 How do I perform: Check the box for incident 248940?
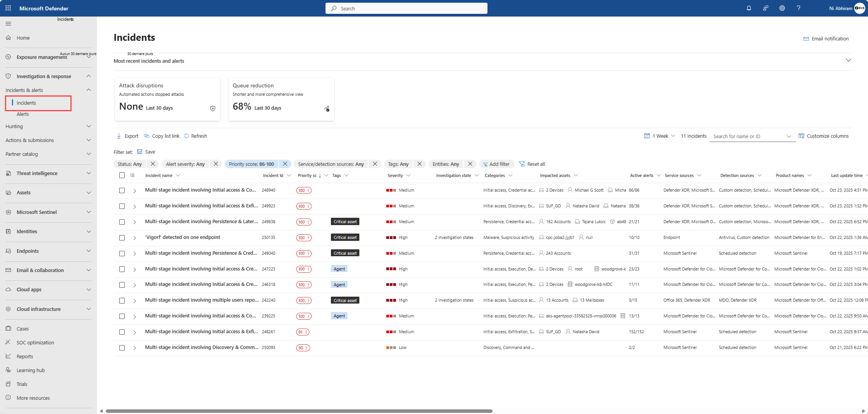click(x=122, y=190)
